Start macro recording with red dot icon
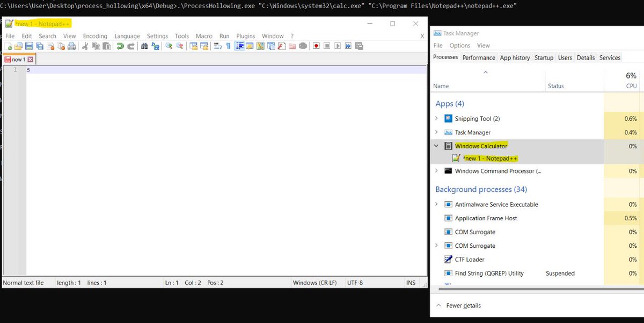 pos(316,46)
